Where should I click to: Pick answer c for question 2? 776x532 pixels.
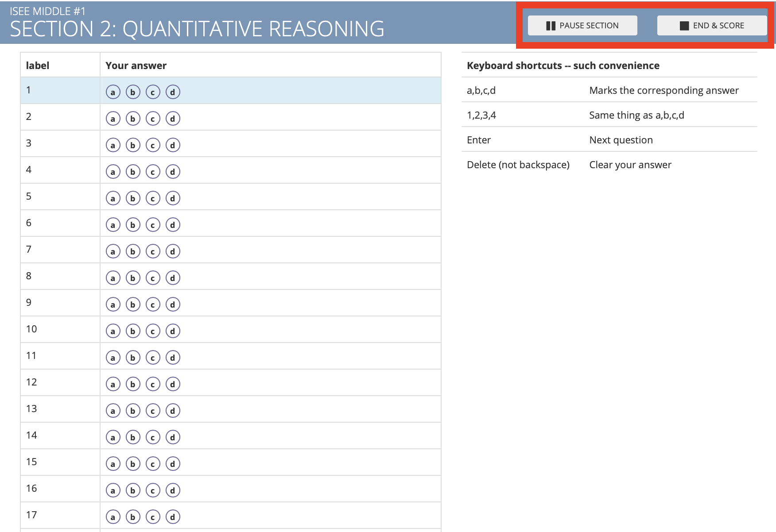(153, 119)
